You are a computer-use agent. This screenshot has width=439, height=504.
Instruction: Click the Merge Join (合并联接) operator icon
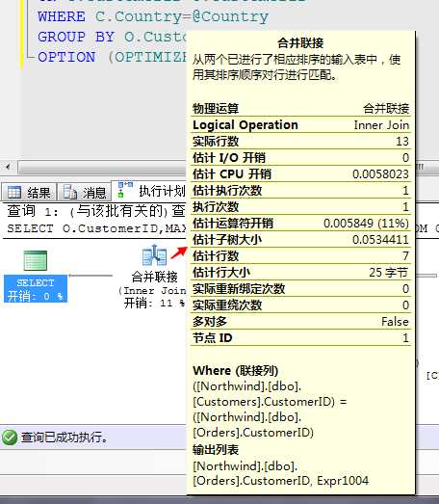pos(154,255)
